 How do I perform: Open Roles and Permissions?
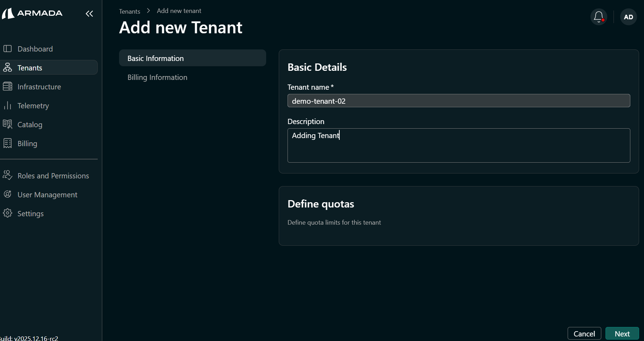[53, 176]
